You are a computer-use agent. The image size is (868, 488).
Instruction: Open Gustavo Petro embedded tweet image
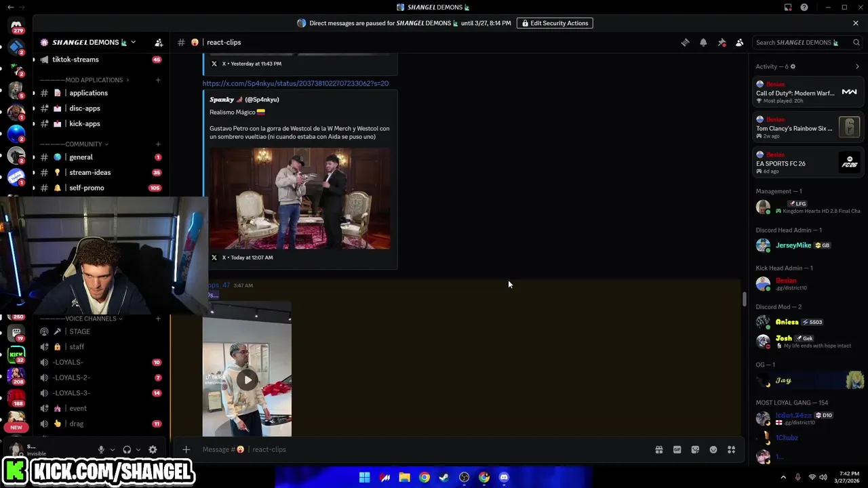coord(300,199)
